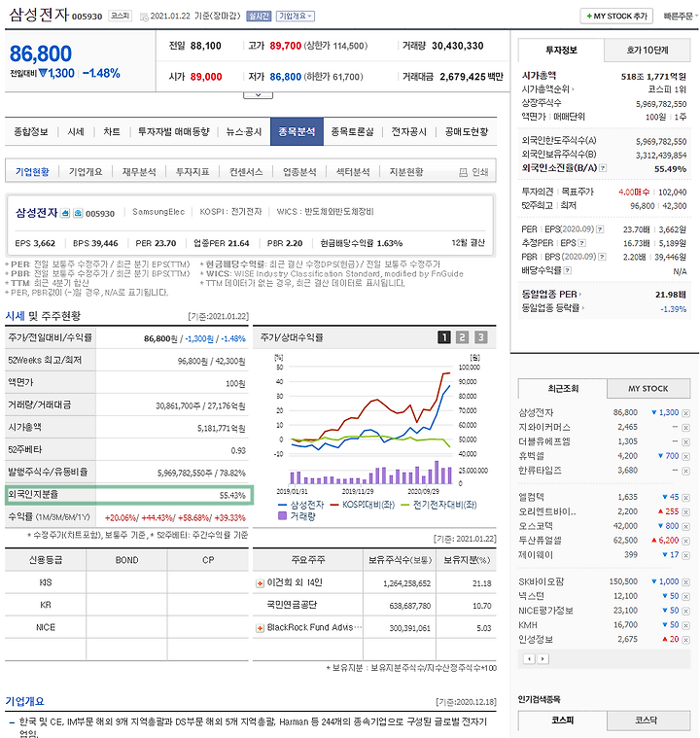Remove 인성정보 from recent views list

(x=685, y=640)
